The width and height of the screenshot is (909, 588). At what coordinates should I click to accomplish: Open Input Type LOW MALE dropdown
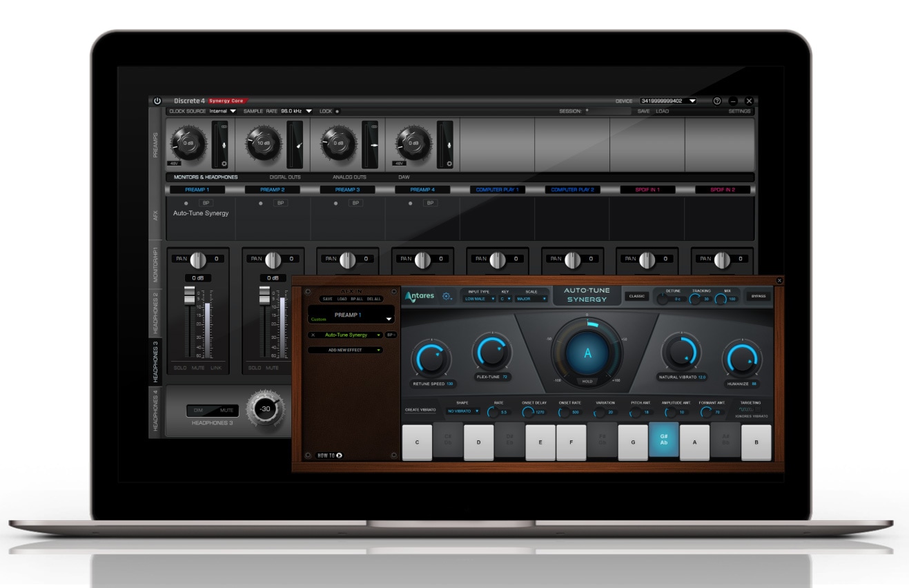[480, 299]
